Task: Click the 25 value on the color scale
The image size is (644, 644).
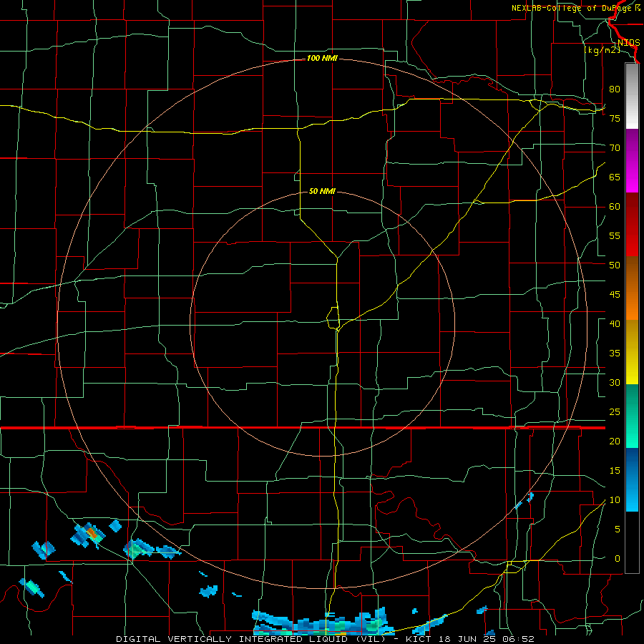Action: point(615,412)
